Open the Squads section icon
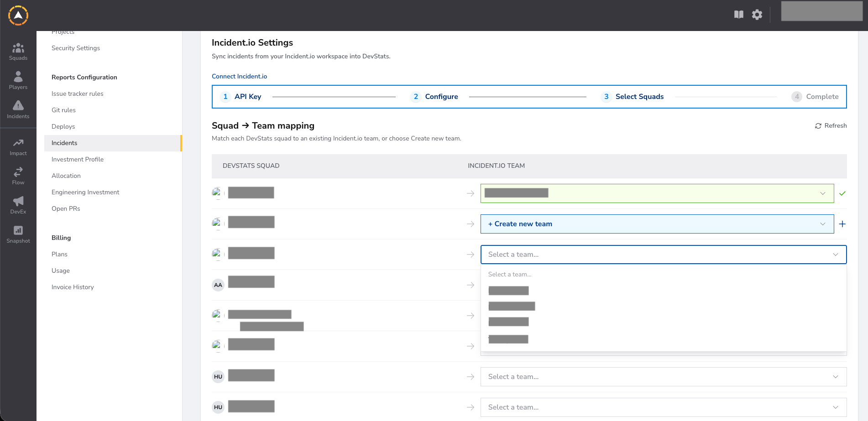Screen dimensions: 868x421 click(18, 47)
